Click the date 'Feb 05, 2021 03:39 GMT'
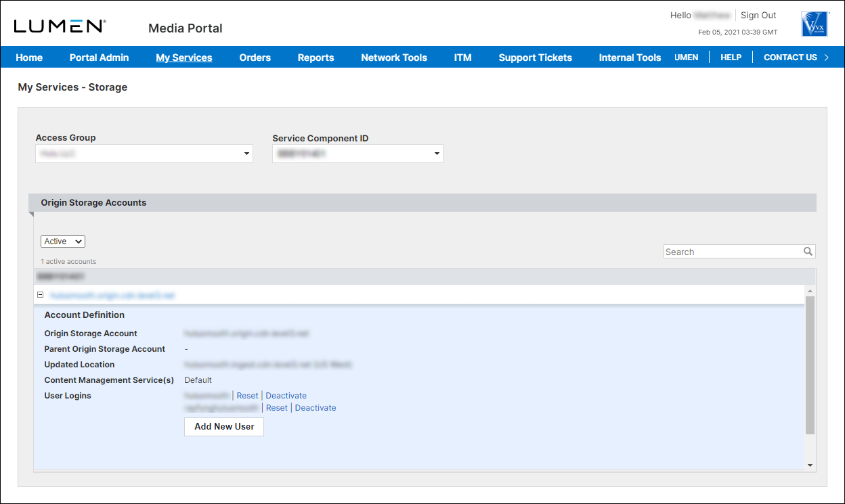 click(x=738, y=32)
